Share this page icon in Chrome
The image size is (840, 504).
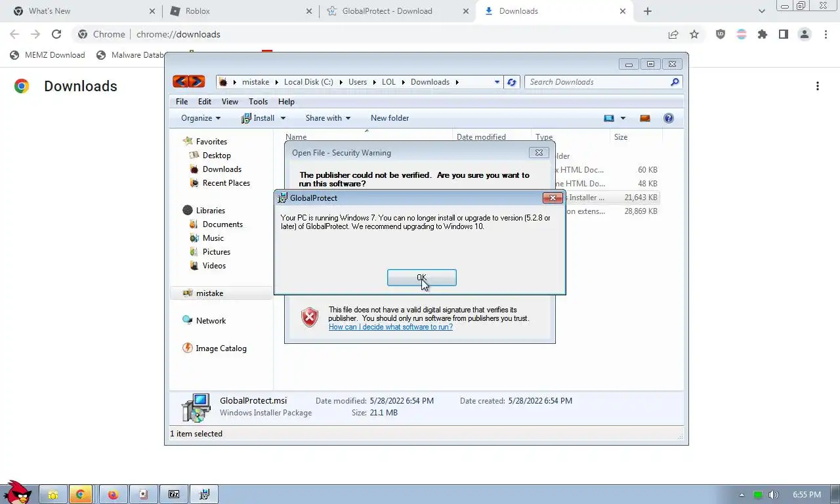click(x=673, y=34)
